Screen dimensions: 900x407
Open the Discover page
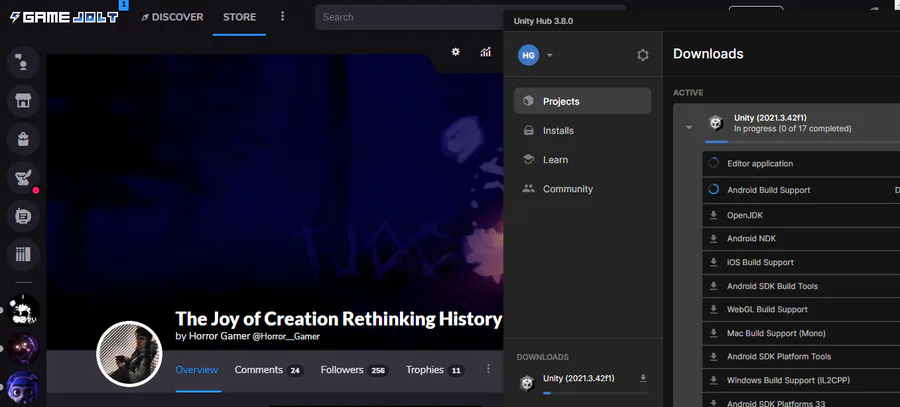tap(172, 17)
